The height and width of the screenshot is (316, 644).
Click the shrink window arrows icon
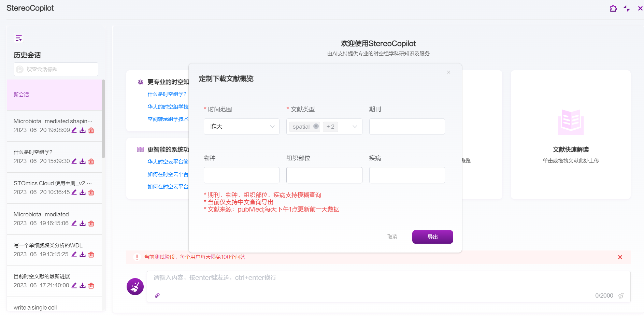pyautogui.click(x=627, y=9)
